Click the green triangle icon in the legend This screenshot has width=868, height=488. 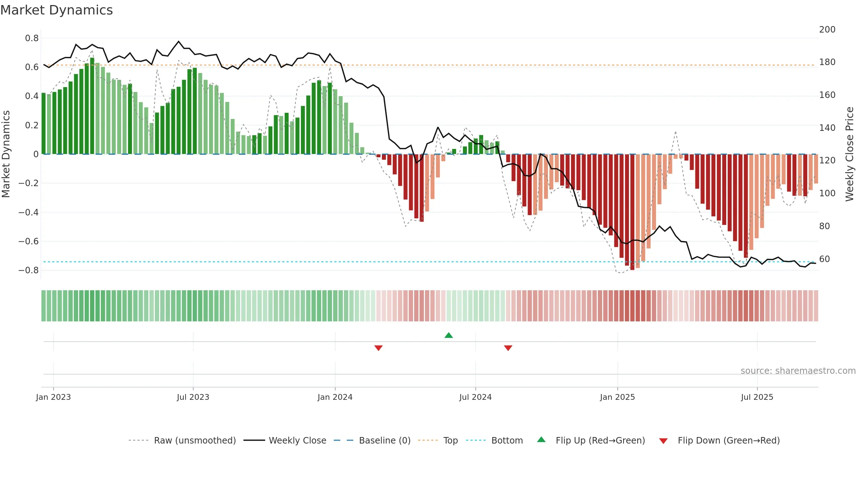click(x=541, y=440)
